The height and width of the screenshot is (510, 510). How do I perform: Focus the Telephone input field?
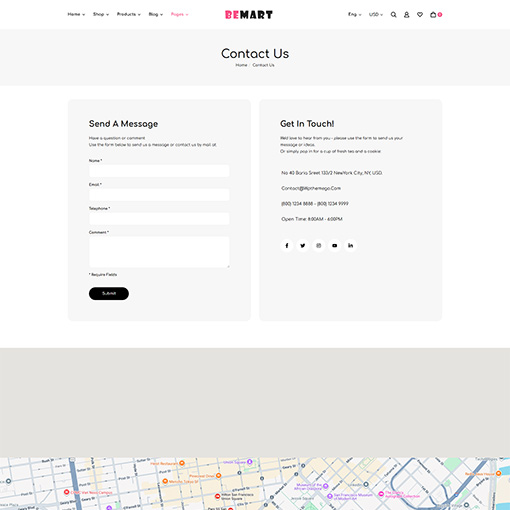159,219
